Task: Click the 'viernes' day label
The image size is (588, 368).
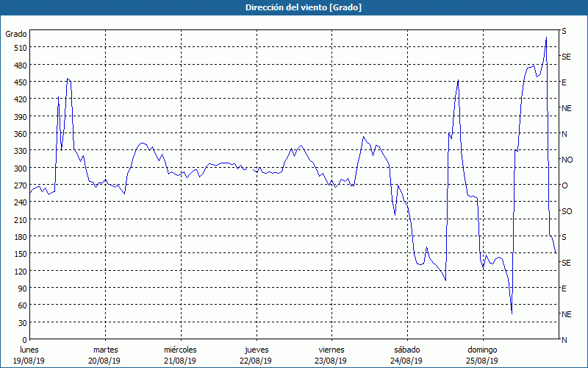Action: click(x=331, y=350)
